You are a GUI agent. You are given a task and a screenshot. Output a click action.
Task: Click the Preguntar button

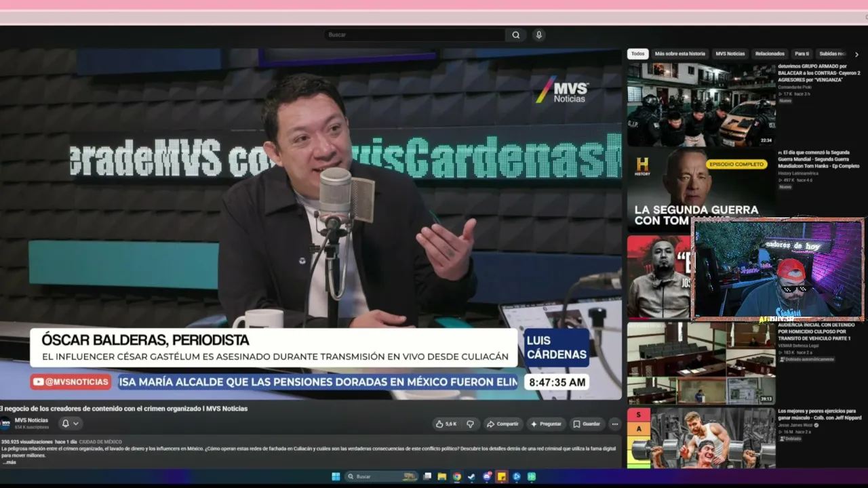click(x=547, y=424)
